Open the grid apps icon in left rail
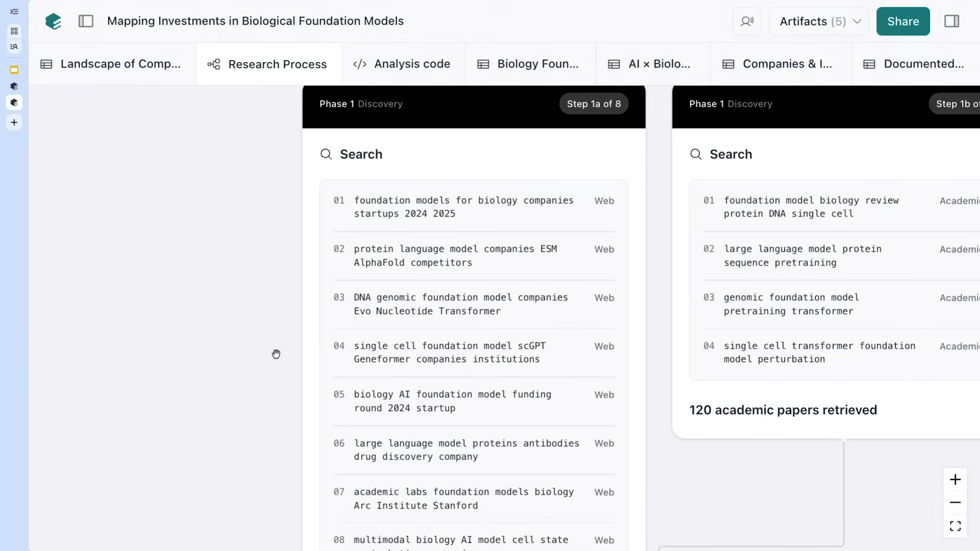Viewport: 980px width, 551px height. pos(14,31)
